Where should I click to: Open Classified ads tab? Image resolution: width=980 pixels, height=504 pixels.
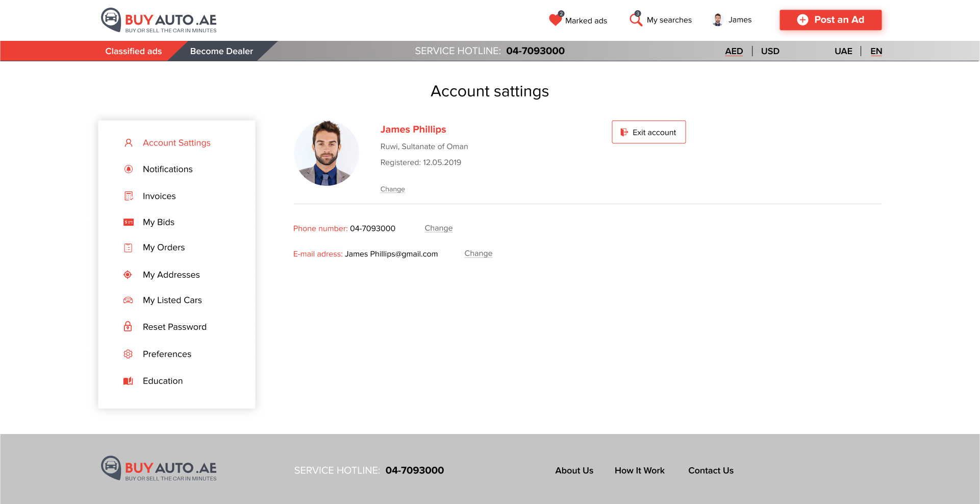(x=134, y=51)
